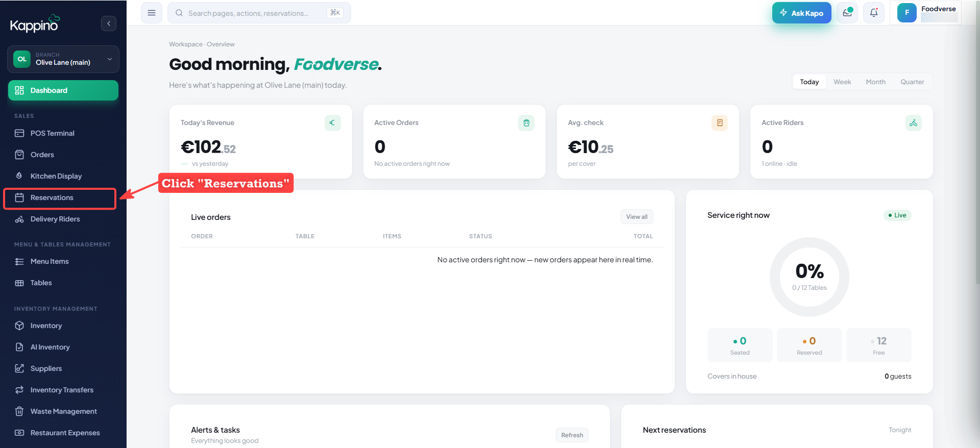The height and width of the screenshot is (448, 980).
Task: Click the Seated count tile
Action: (740, 345)
